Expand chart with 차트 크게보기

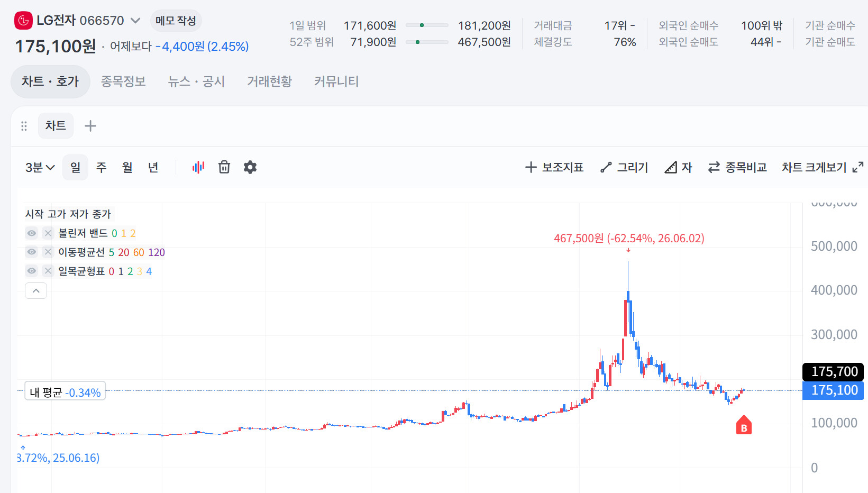pos(823,167)
